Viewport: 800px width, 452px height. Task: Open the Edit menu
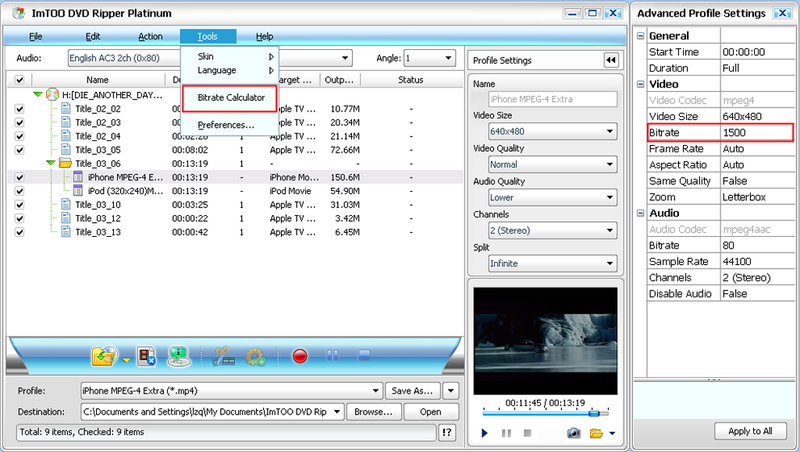point(93,36)
